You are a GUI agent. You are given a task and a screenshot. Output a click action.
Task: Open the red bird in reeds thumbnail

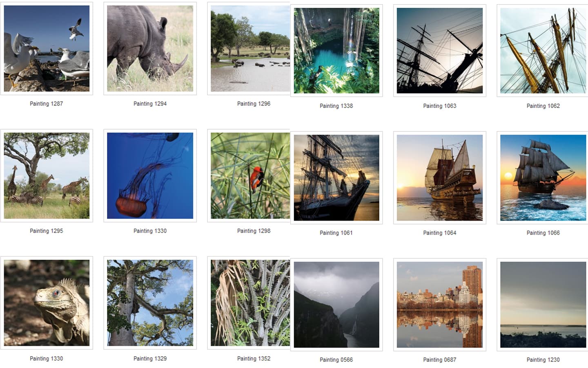(x=250, y=175)
